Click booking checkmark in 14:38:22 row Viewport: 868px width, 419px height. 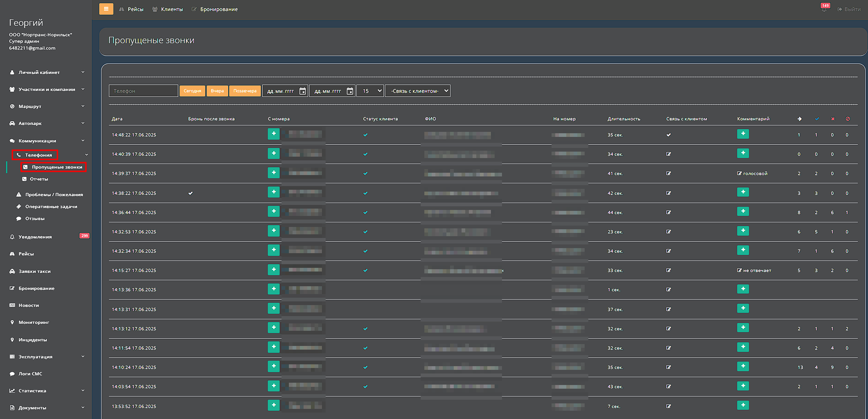point(191,193)
